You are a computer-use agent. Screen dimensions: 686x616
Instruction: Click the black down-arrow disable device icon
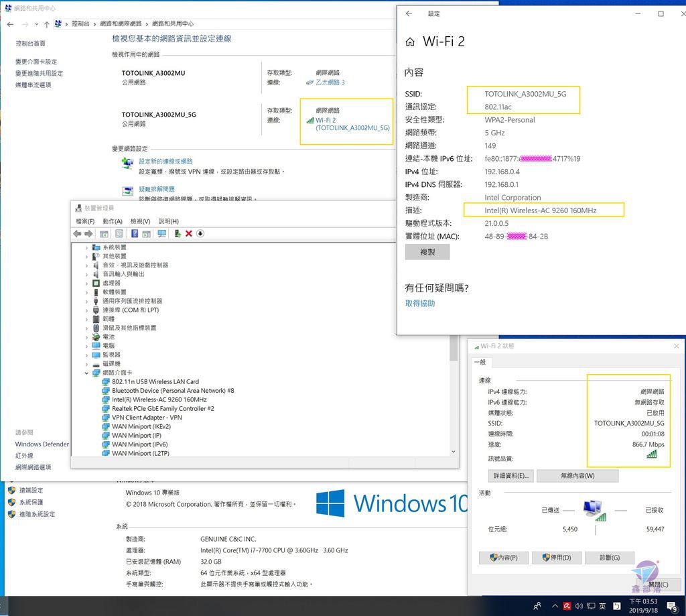200,234
